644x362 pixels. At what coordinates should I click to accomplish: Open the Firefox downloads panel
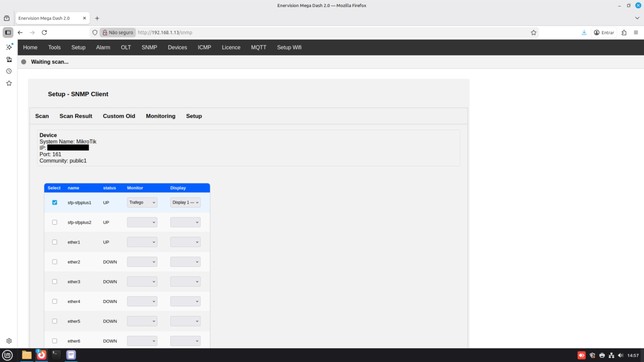pos(584,33)
